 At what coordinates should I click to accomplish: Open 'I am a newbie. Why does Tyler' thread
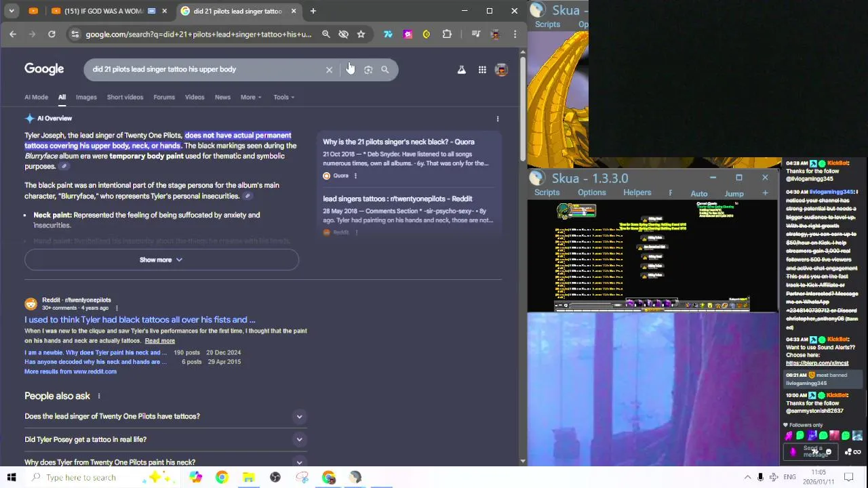point(96,352)
